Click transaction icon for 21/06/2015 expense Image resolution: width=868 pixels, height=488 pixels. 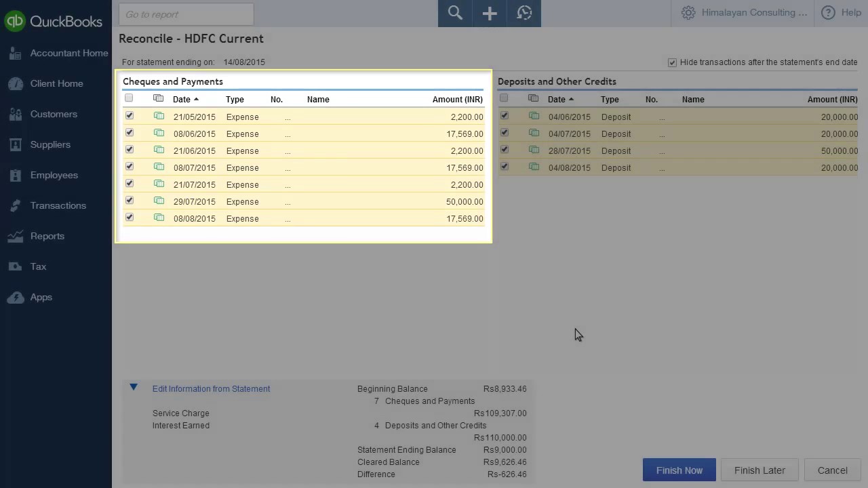pyautogui.click(x=159, y=150)
